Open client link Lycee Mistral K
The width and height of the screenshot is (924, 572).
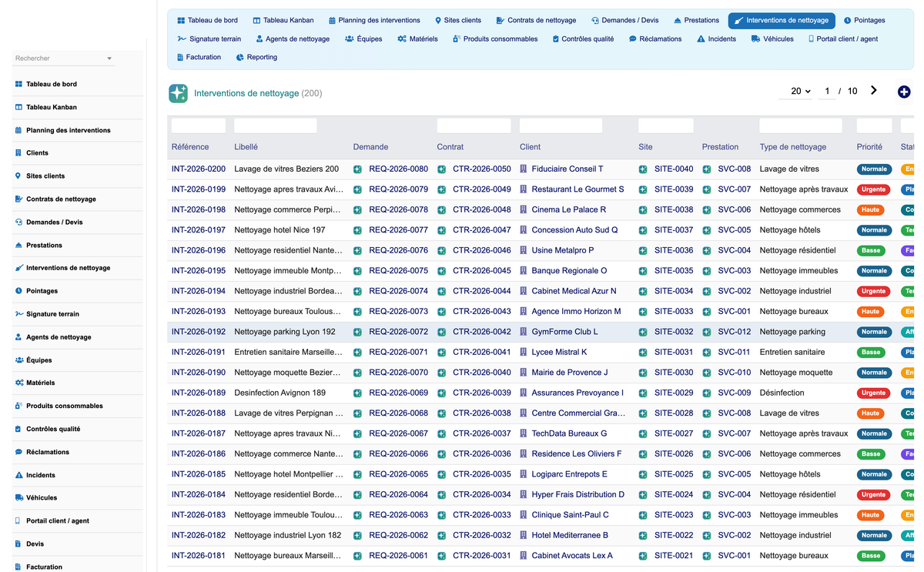click(559, 353)
